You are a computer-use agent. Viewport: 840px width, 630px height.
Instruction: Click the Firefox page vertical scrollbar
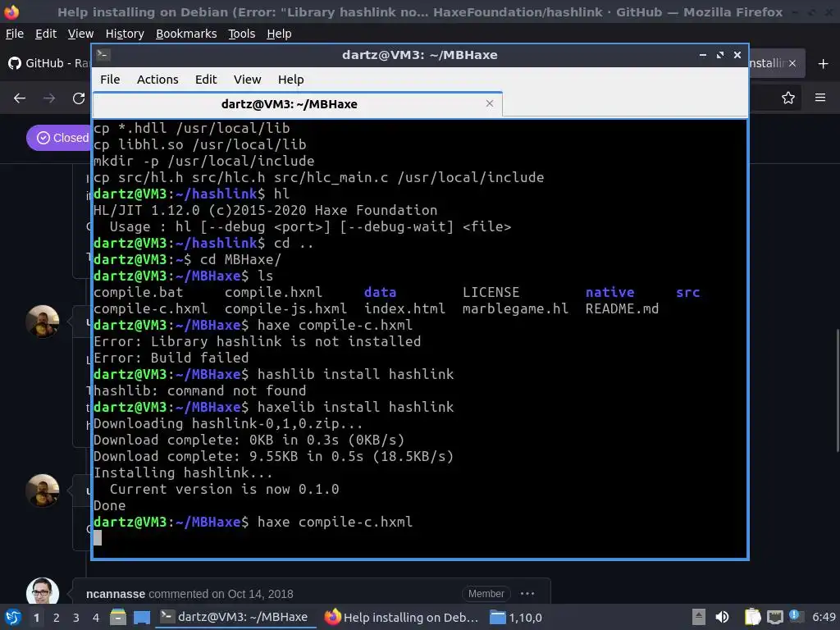[x=838, y=390]
